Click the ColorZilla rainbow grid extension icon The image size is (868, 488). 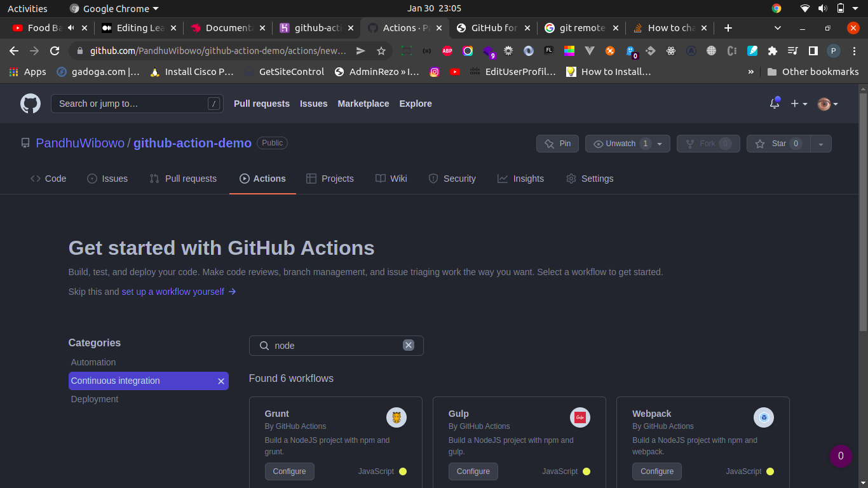(x=569, y=51)
